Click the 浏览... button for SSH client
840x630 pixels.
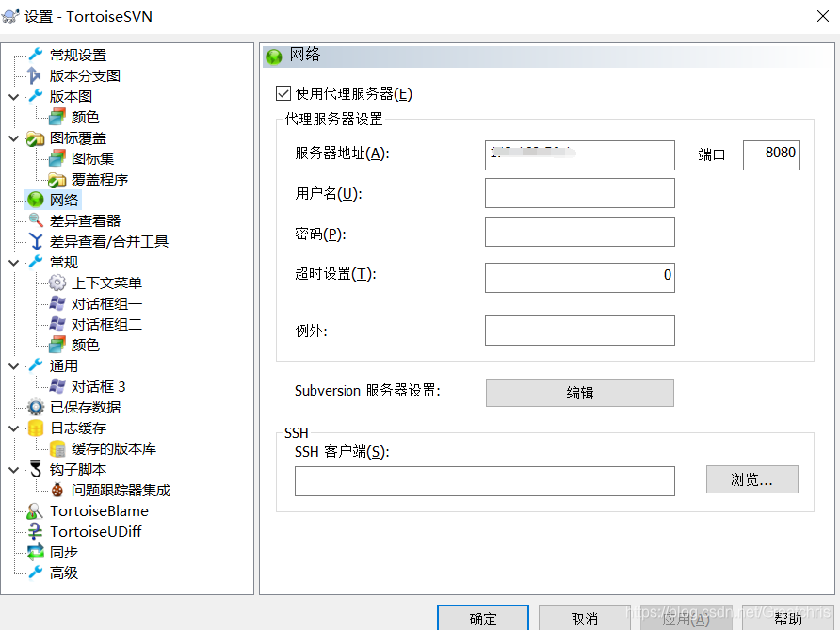(751, 479)
